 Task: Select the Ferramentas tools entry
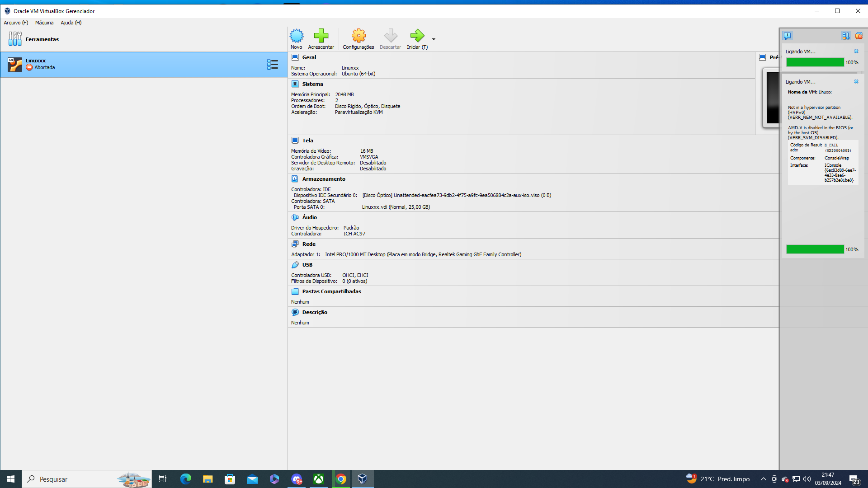pyautogui.click(x=144, y=39)
